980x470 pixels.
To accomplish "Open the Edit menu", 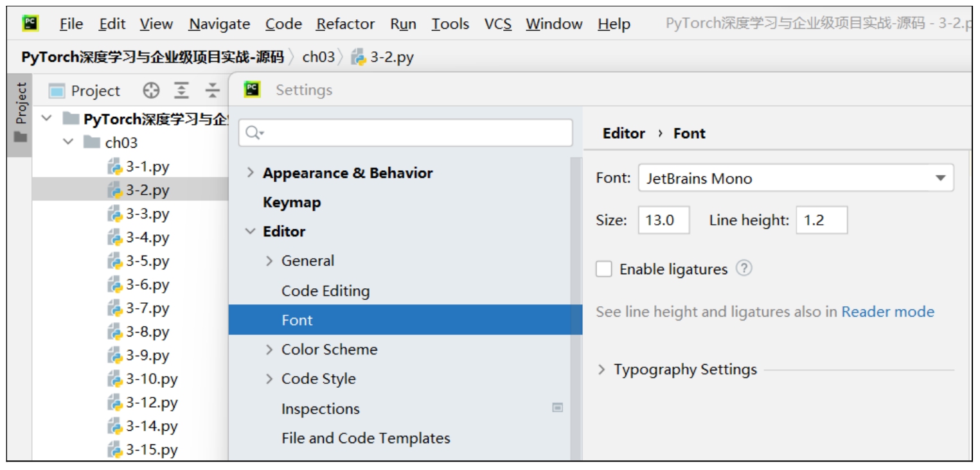I will click(112, 24).
